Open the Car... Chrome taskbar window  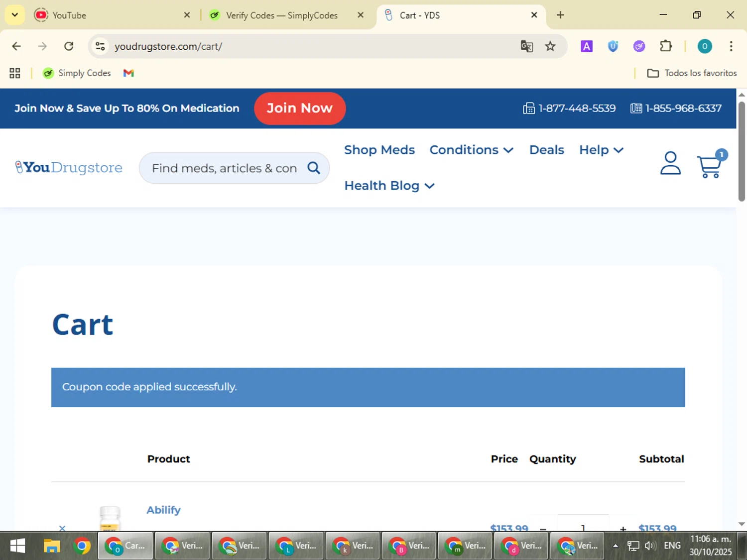[125, 546]
